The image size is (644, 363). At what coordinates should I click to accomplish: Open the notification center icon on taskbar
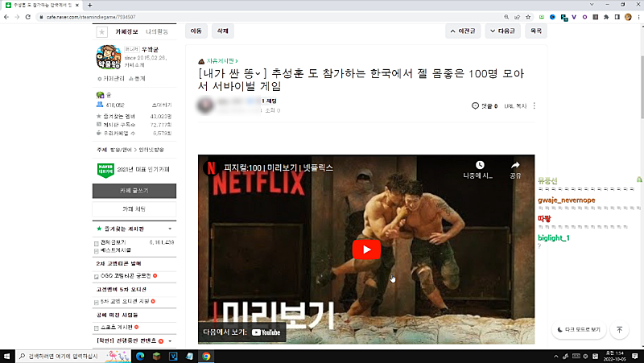click(635, 356)
